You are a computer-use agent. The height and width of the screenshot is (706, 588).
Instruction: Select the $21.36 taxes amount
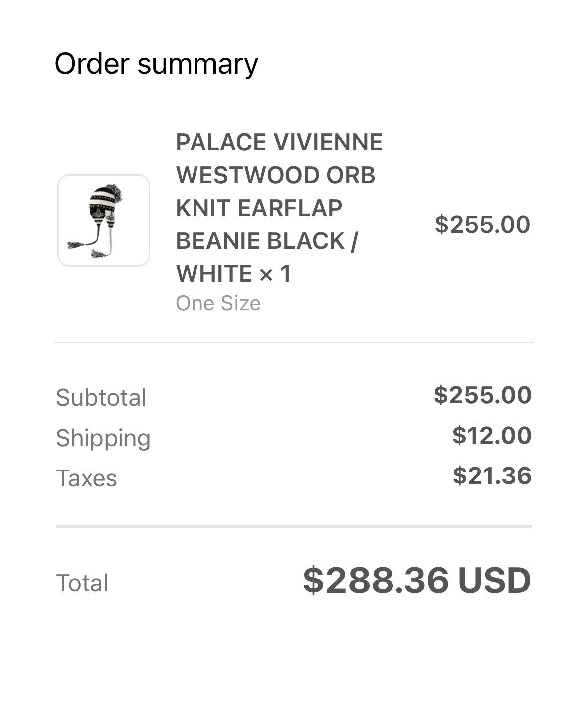tap(492, 475)
